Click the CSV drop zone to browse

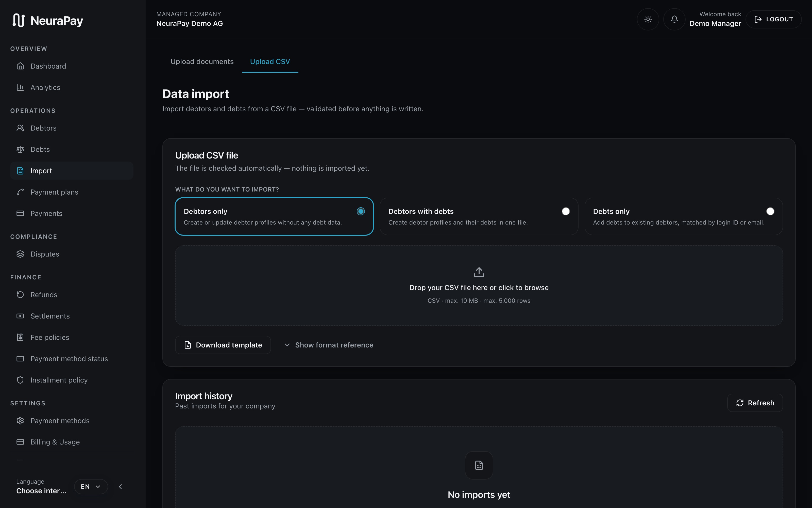coord(479,285)
